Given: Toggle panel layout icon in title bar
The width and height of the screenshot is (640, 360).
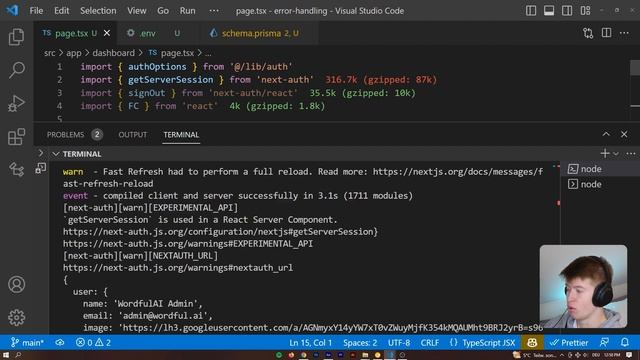Looking at the screenshot, I should (x=549, y=11).
